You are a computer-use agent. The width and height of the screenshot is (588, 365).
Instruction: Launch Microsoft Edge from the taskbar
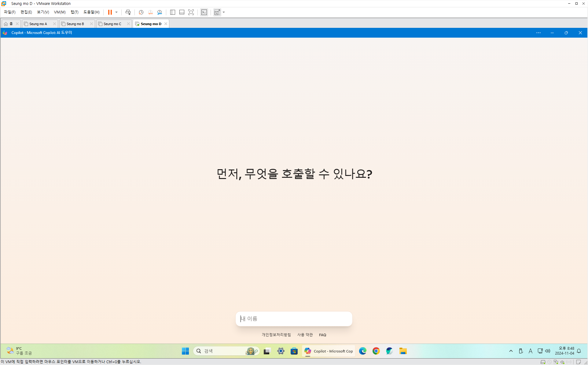[x=362, y=351]
